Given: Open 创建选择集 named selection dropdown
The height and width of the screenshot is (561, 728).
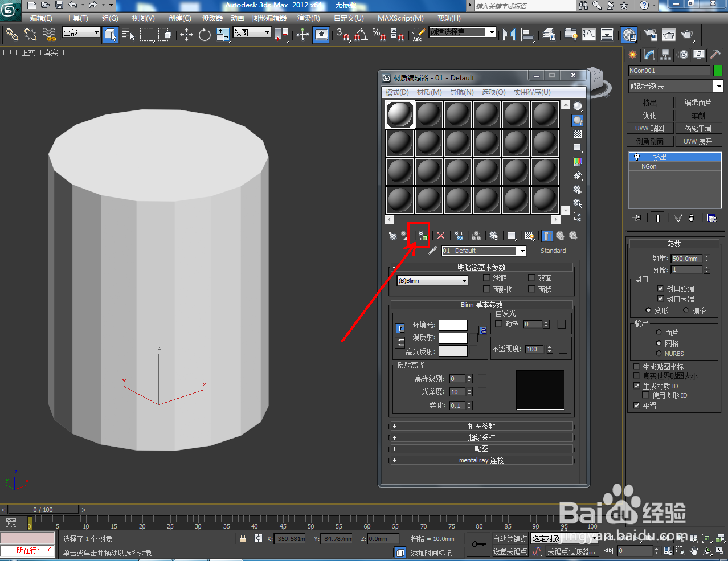Looking at the screenshot, I should pos(463,32).
